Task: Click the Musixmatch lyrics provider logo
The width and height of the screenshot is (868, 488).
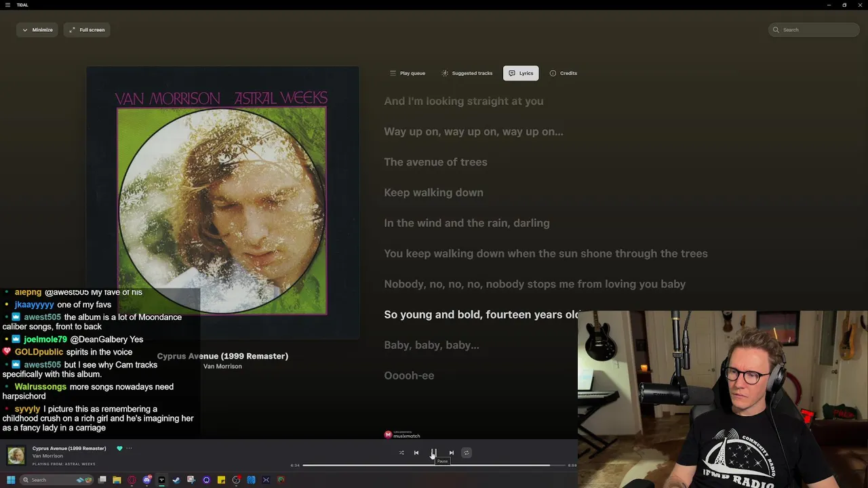Action: [402, 434]
